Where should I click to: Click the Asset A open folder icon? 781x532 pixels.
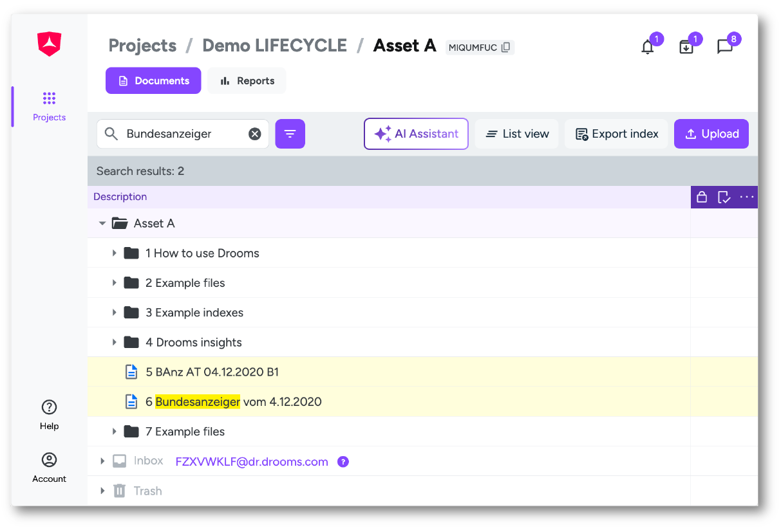tap(120, 223)
